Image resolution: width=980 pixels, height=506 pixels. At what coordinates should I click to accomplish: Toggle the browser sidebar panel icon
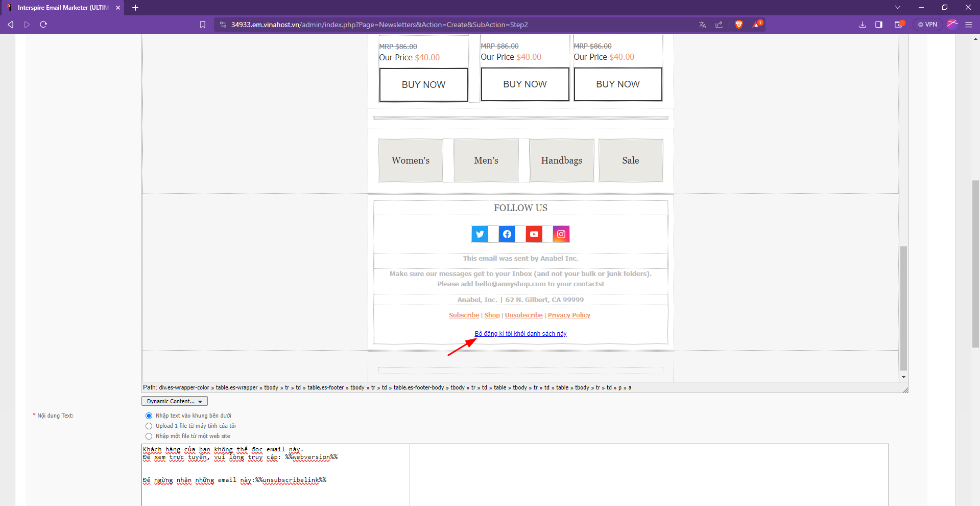pyautogui.click(x=879, y=25)
